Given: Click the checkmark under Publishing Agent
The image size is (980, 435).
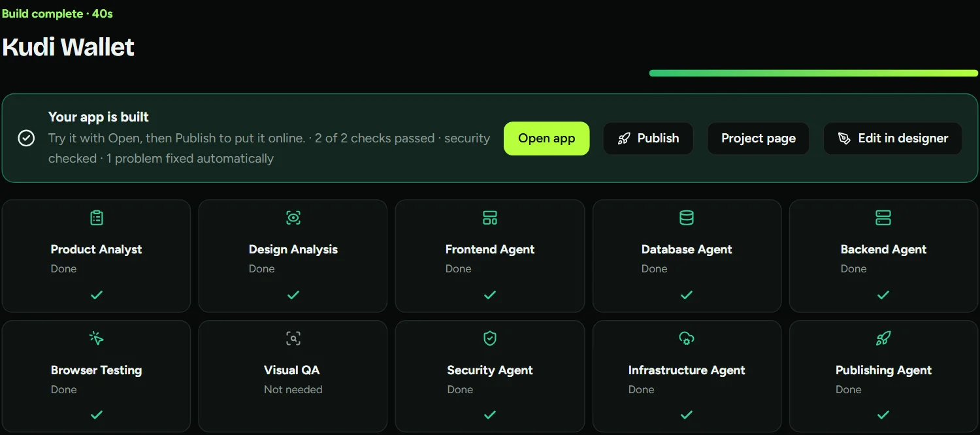Looking at the screenshot, I should 883,415.
